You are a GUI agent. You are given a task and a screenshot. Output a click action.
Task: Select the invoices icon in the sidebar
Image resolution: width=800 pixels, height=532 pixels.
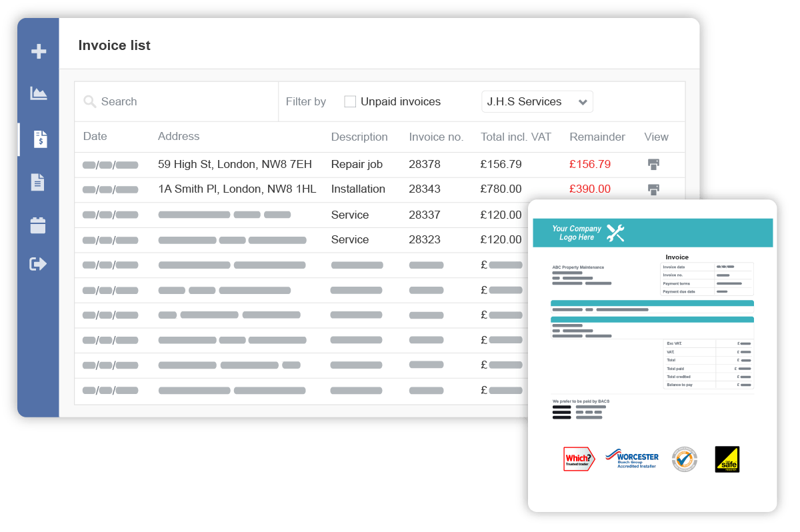(x=39, y=139)
